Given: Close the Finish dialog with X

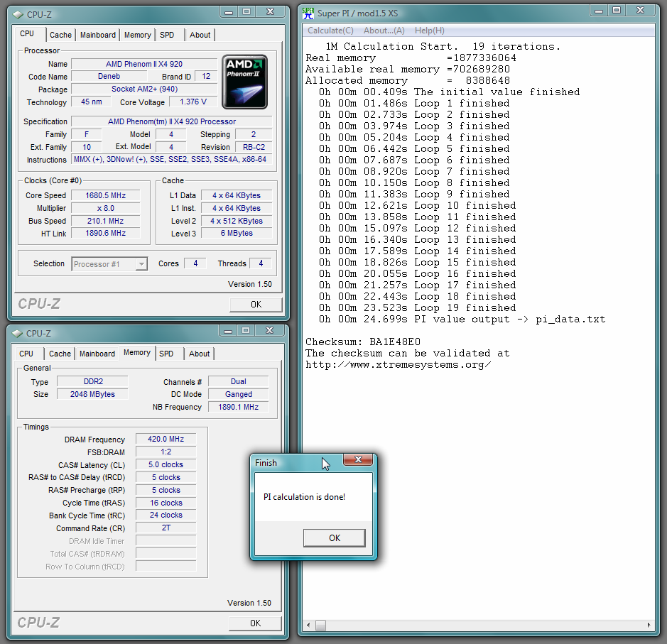Looking at the screenshot, I should (x=358, y=459).
